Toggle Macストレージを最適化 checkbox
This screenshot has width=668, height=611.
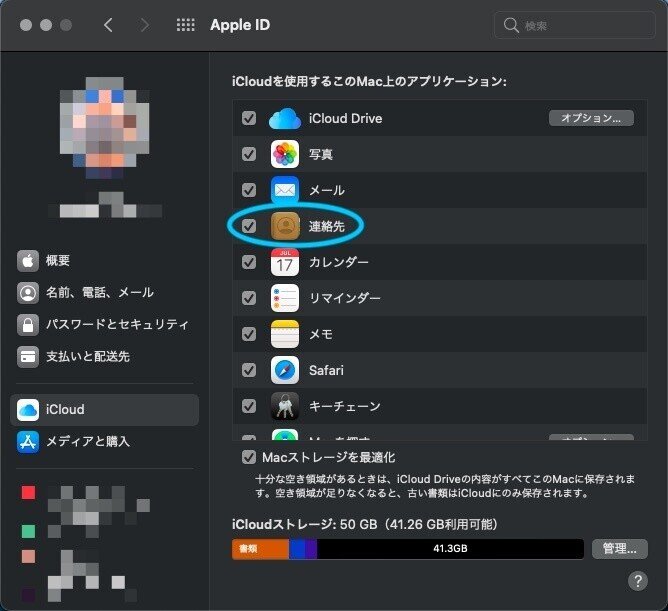click(x=249, y=457)
